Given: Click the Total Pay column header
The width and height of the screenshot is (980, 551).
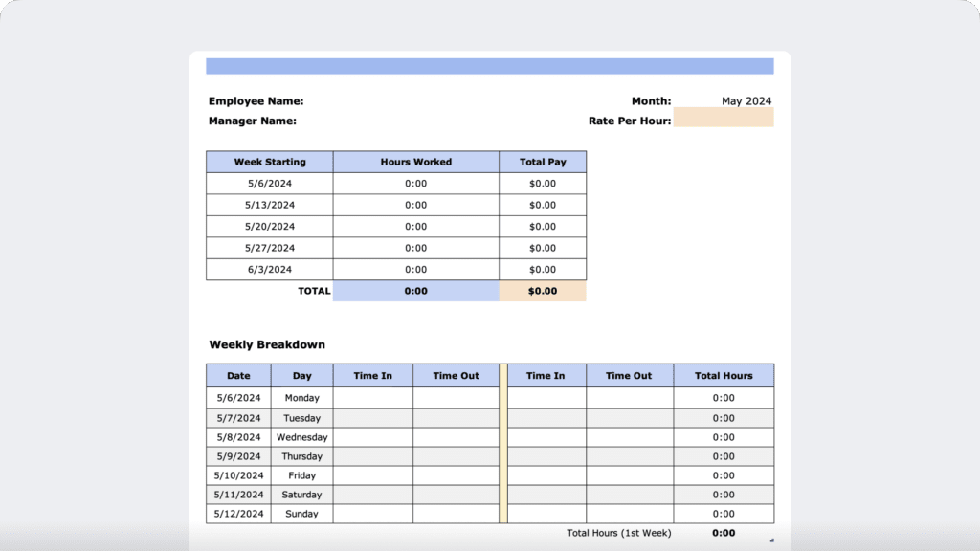Looking at the screenshot, I should [x=543, y=161].
